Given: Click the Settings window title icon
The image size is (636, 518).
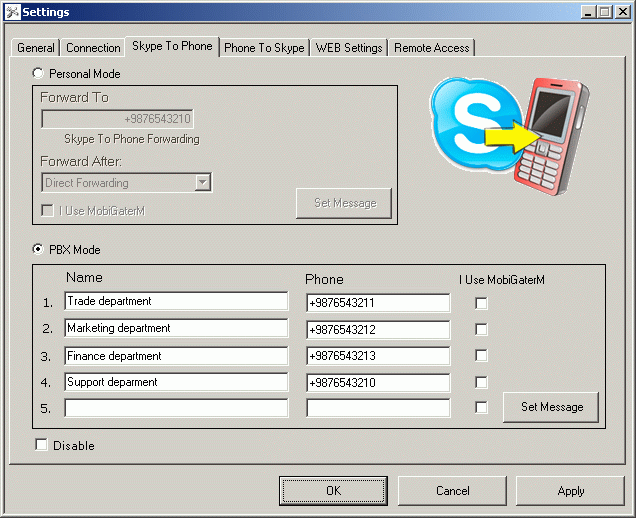Looking at the screenshot, I should point(11,11).
